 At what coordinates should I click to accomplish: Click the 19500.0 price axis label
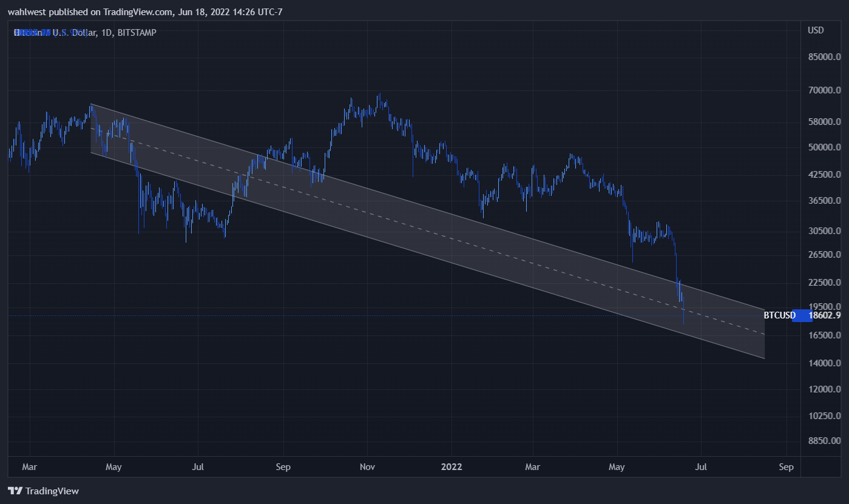(x=825, y=307)
